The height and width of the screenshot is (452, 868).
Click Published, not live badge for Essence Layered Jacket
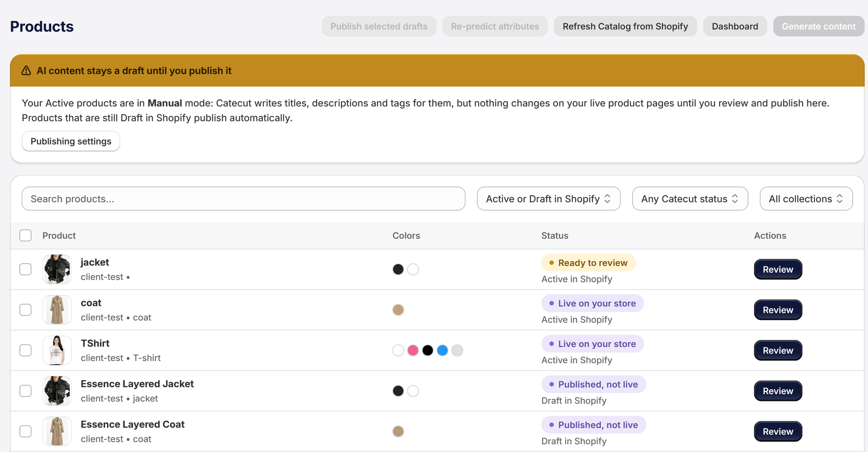tap(594, 385)
